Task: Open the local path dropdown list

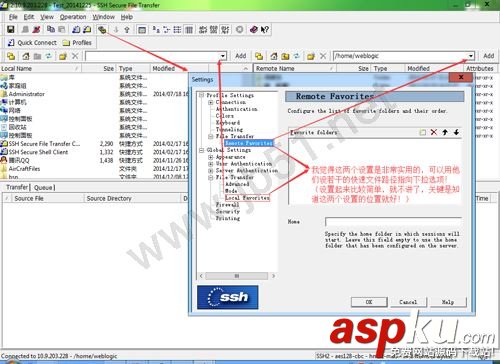Action: 223,56
